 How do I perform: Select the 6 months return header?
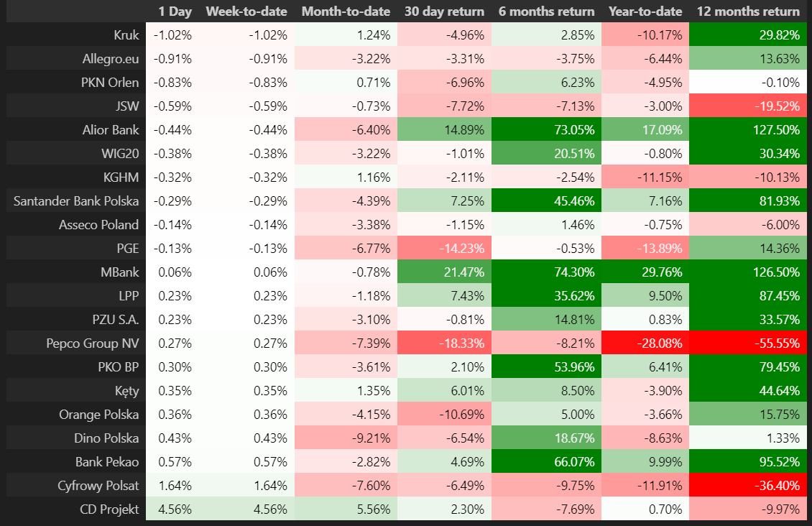pyautogui.click(x=546, y=11)
